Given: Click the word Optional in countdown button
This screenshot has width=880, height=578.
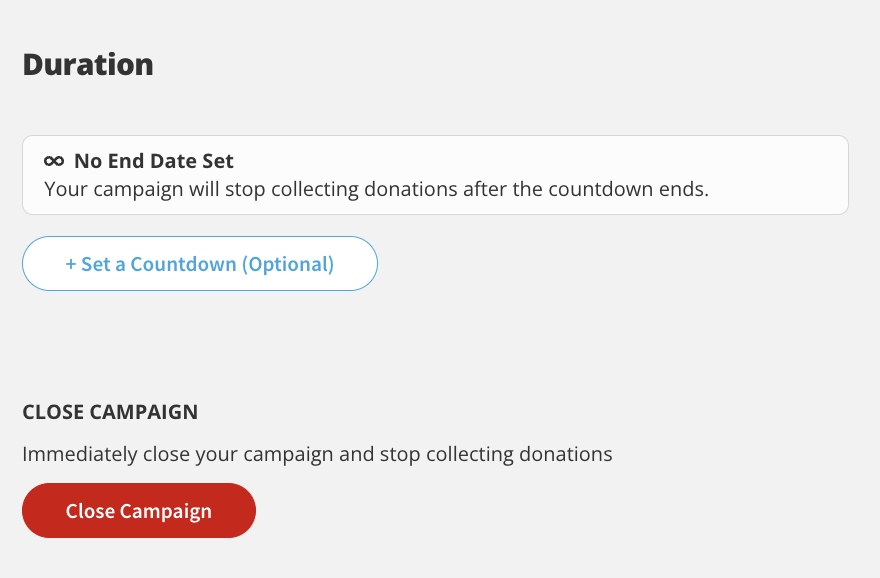Looking at the screenshot, I should pos(288,265).
